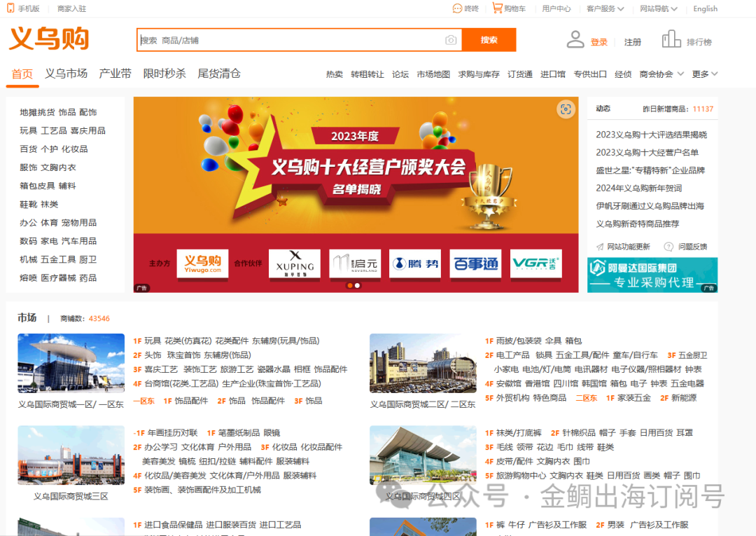
Task: Open news 义乌购新奇特商品推荐
Action: click(638, 224)
